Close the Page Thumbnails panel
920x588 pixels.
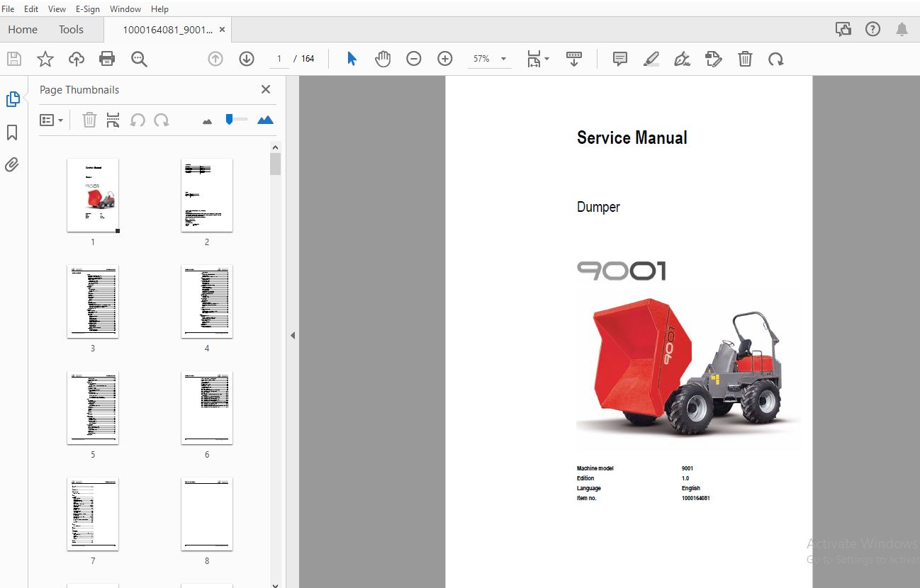pos(266,89)
